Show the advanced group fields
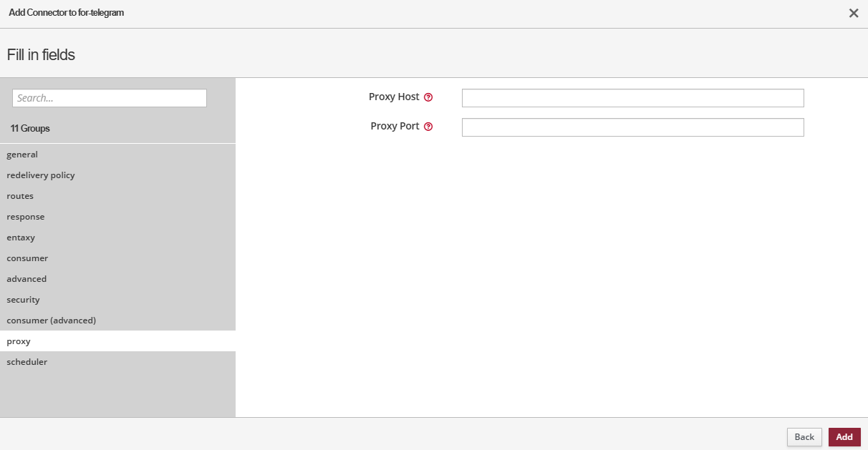868x450 pixels. click(x=26, y=279)
